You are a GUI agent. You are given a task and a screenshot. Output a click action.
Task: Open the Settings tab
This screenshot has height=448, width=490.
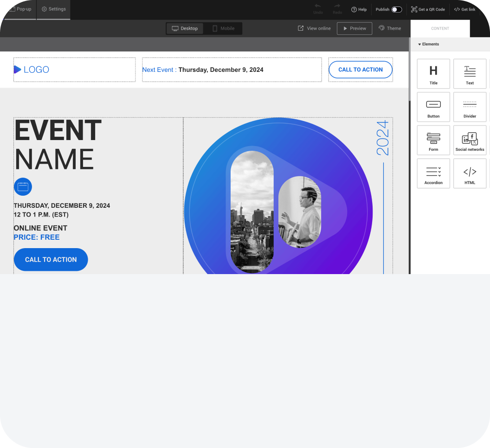(53, 9)
